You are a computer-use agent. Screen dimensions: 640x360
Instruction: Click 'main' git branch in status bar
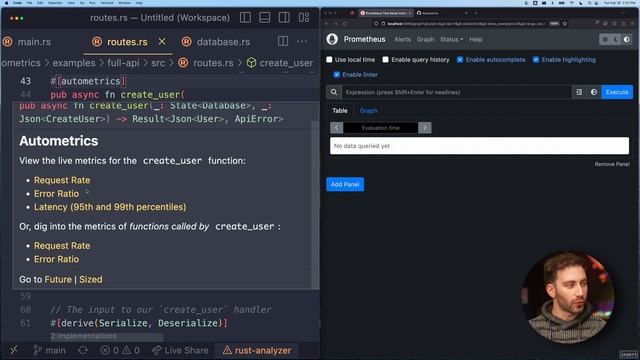coord(49,350)
